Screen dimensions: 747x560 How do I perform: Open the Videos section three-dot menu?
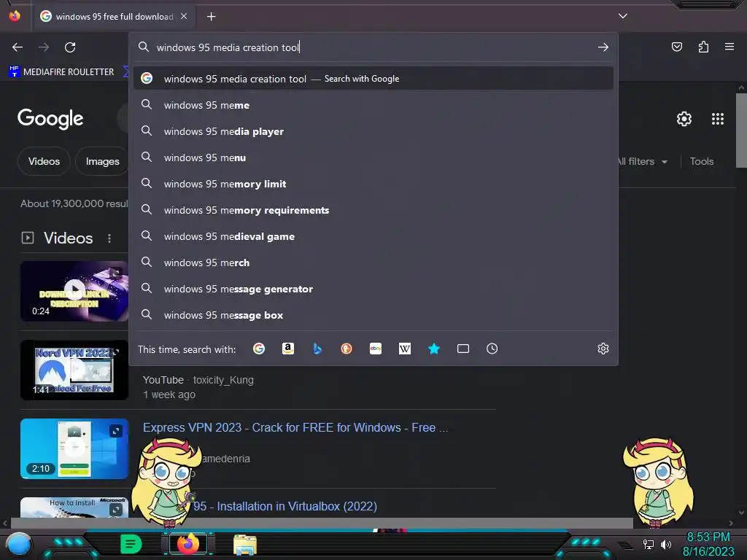109,238
